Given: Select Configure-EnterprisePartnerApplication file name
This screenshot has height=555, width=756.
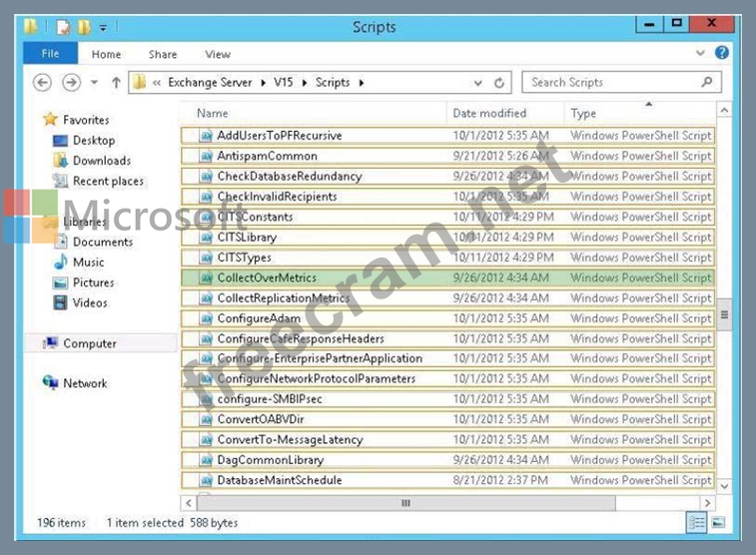Looking at the screenshot, I should pyautogui.click(x=320, y=358).
